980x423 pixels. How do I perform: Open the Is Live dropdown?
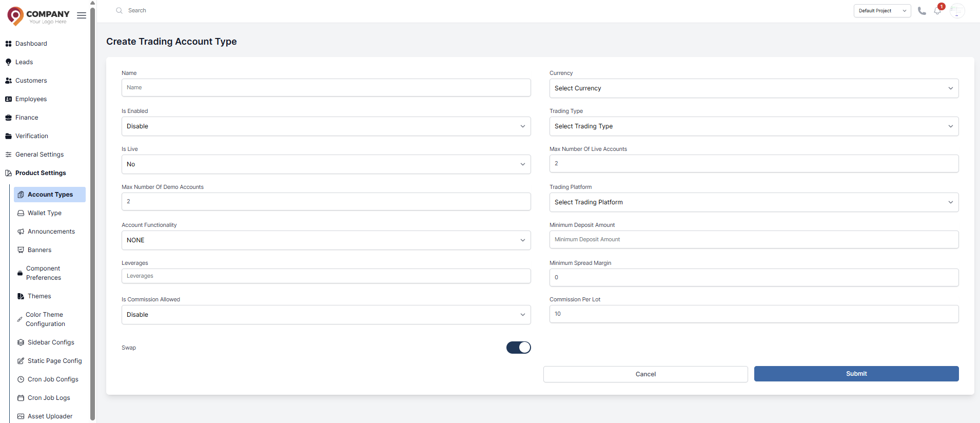point(326,164)
